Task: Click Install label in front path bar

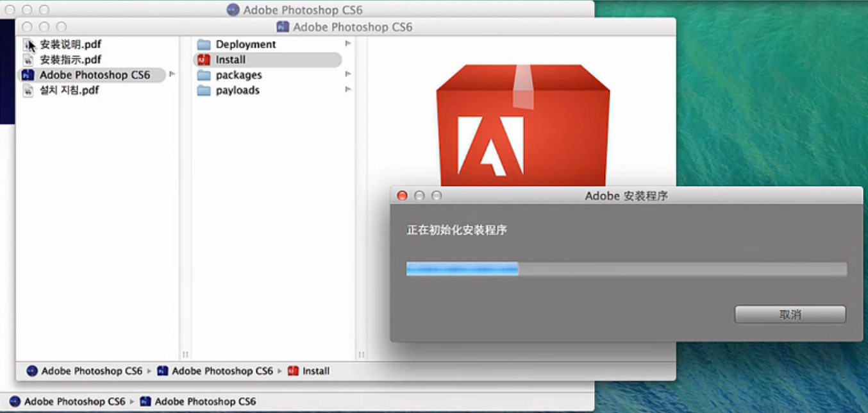Action: [x=316, y=371]
